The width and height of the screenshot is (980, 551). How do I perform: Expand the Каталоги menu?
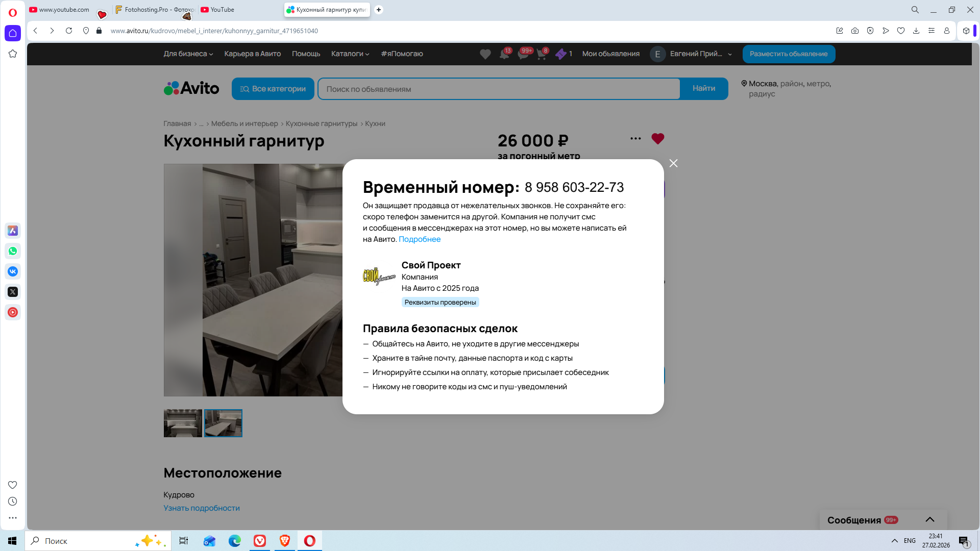click(350, 54)
